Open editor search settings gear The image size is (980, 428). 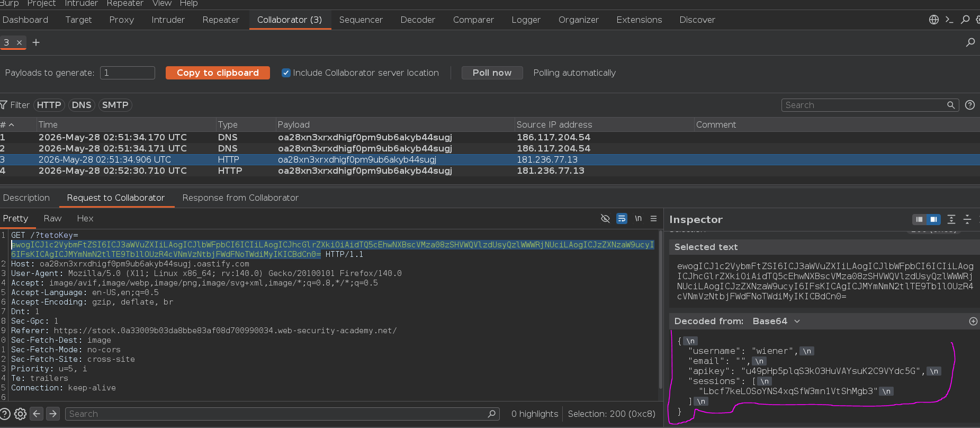(x=20, y=414)
